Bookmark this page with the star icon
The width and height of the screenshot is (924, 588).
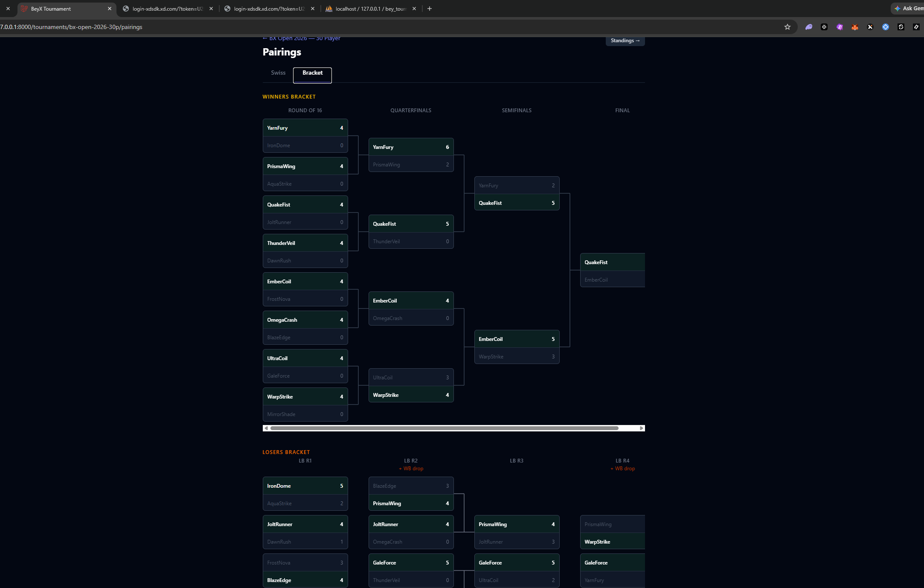[x=787, y=27]
